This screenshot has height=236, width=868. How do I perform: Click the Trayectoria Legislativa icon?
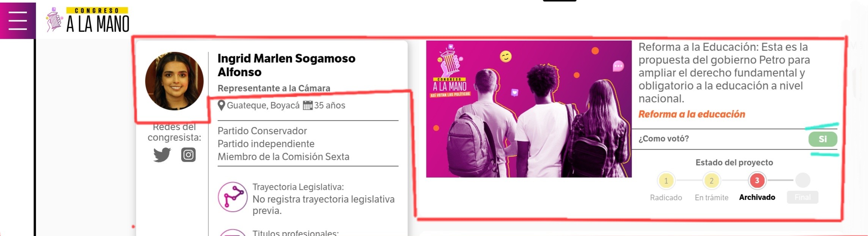233,197
